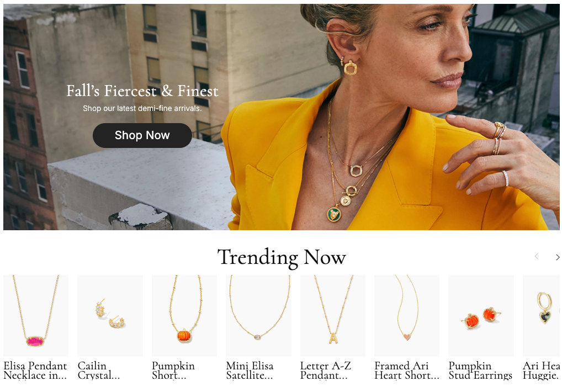Click the Framed Ari Heart Short title link
The width and height of the screenshot is (562, 392).
407,370
